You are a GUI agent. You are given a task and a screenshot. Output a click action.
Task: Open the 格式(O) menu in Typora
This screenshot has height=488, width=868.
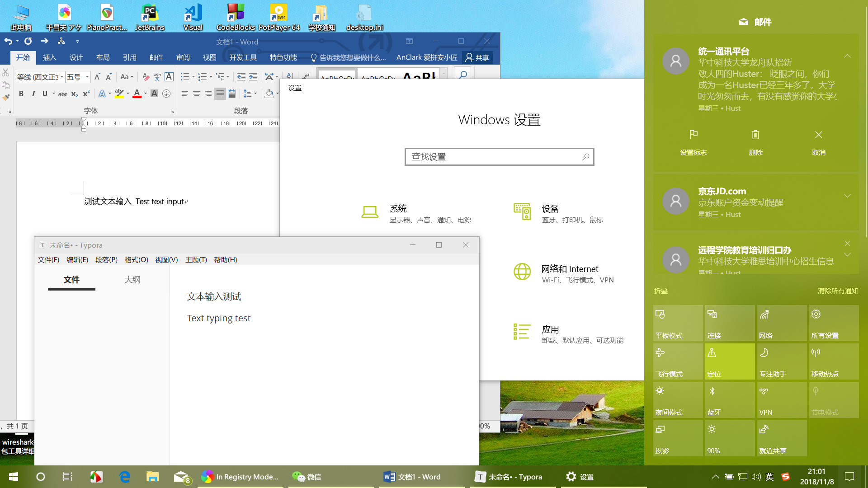coord(136,260)
